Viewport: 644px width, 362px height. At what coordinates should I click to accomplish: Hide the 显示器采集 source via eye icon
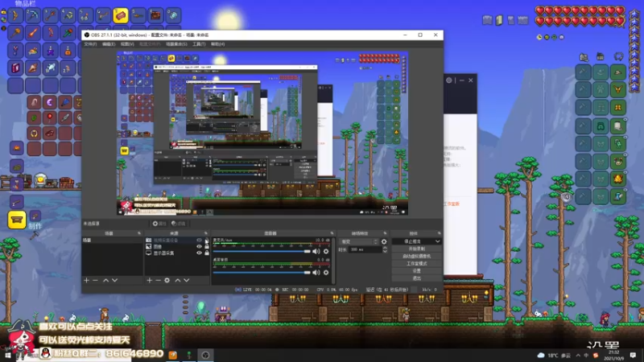199,253
